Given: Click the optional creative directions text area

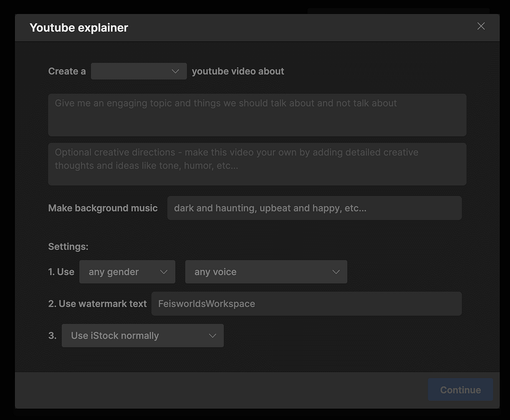Looking at the screenshot, I should tap(257, 164).
